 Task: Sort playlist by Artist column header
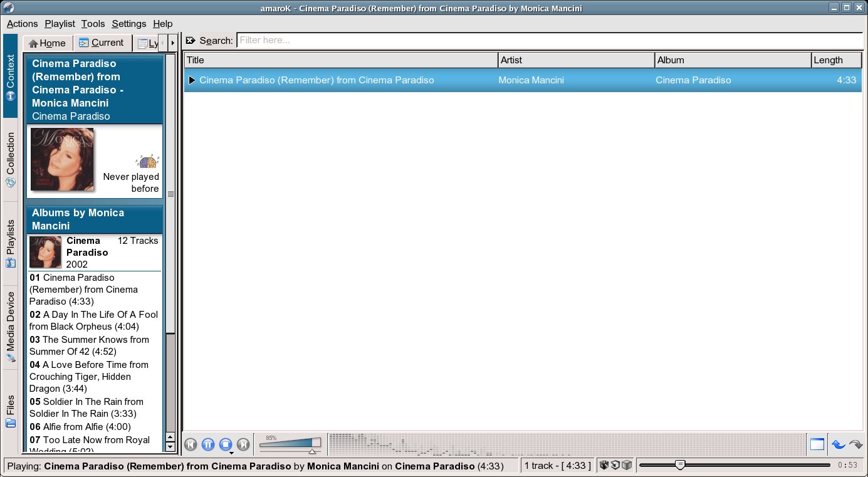575,60
